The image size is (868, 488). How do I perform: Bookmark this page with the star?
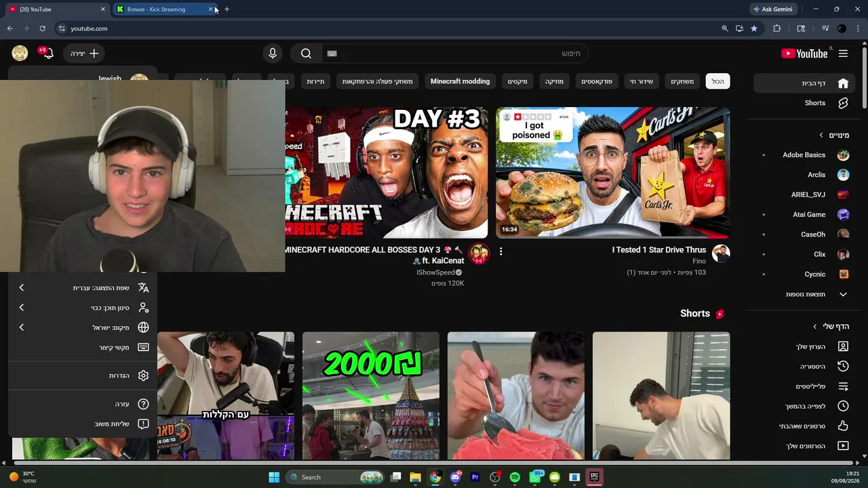click(x=754, y=28)
